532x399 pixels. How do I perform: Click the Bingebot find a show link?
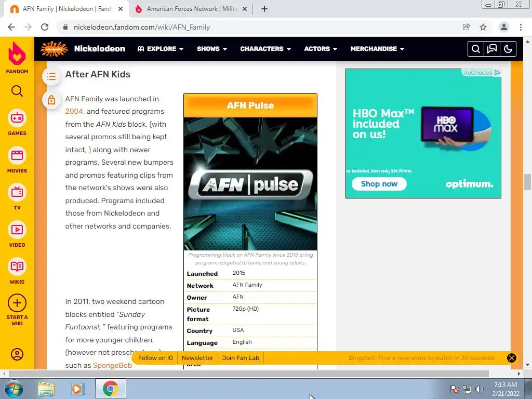[x=421, y=358]
